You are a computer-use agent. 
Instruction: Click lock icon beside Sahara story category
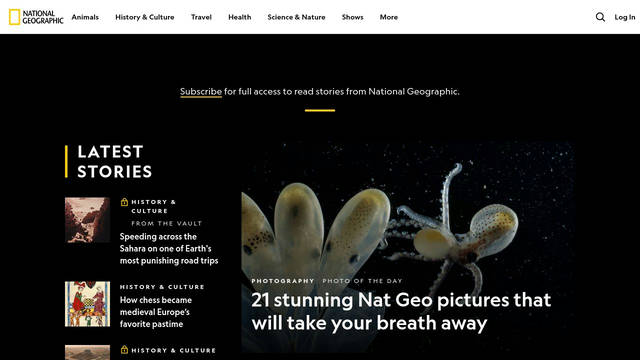124,202
